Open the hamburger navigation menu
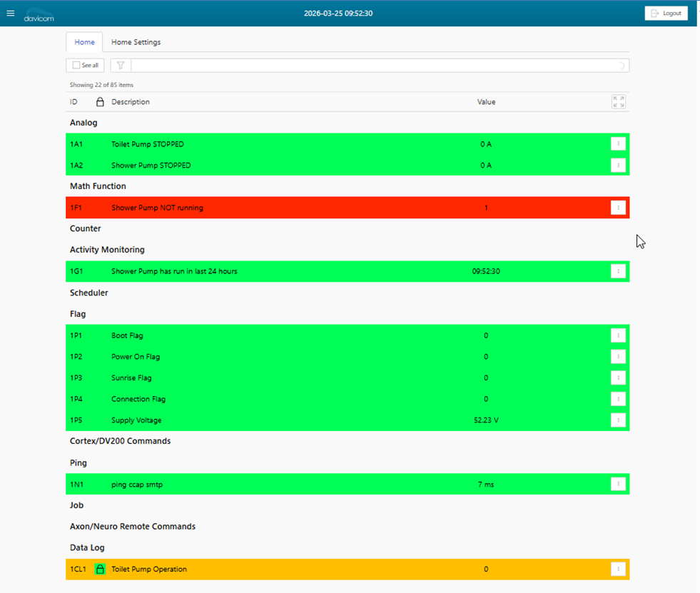Image resolution: width=700 pixels, height=593 pixels. click(x=10, y=13)
